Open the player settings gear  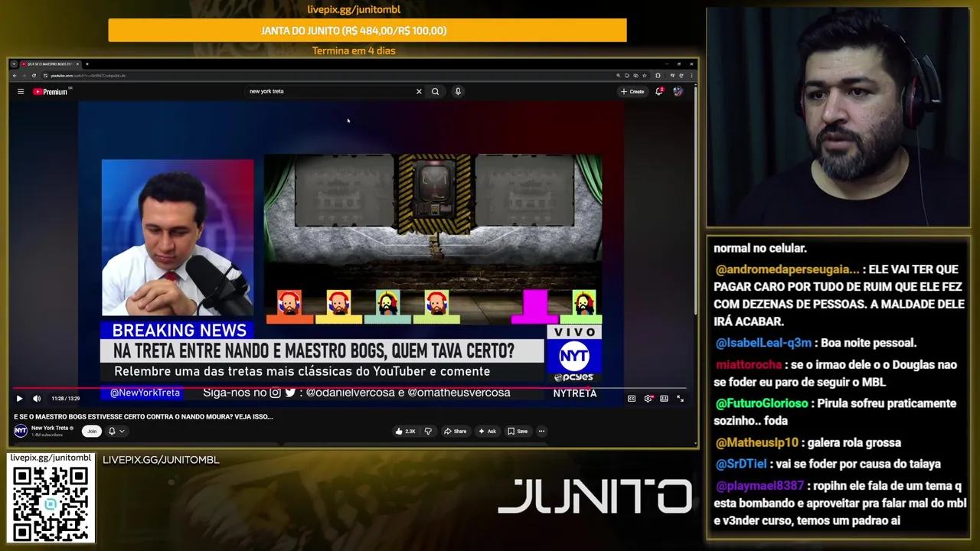[x=648, y=398]
